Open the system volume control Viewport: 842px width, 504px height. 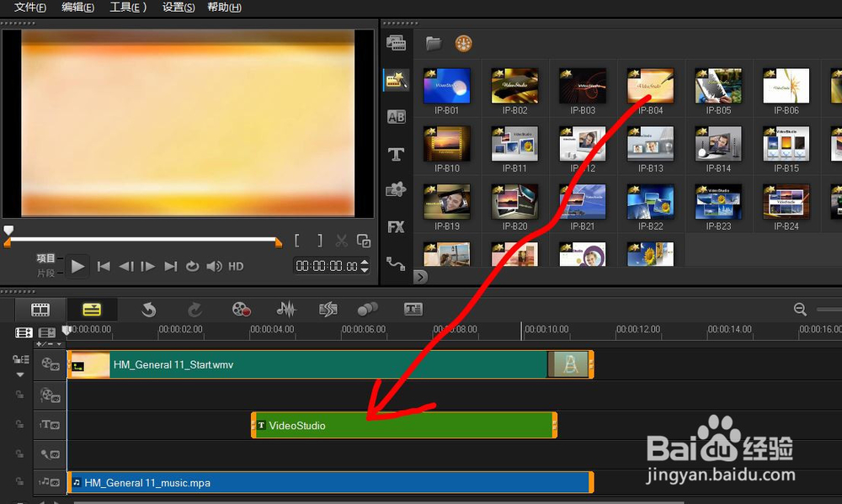point(214,266)
